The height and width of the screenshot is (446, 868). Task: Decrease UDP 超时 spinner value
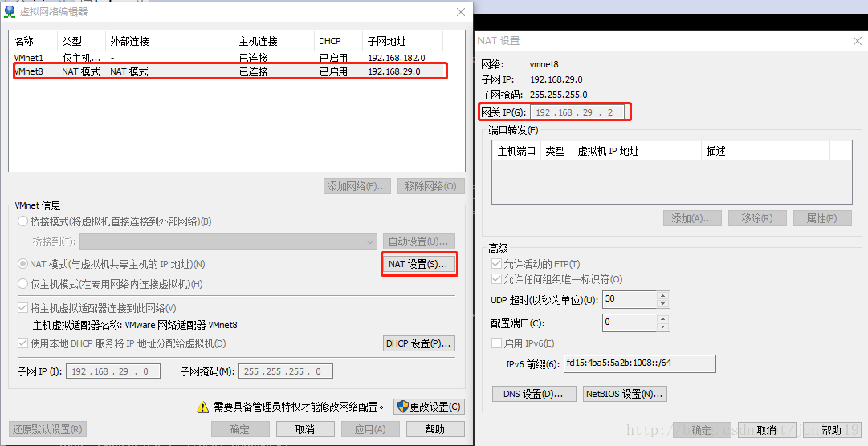pyautogui.click(x=663, y=304)
